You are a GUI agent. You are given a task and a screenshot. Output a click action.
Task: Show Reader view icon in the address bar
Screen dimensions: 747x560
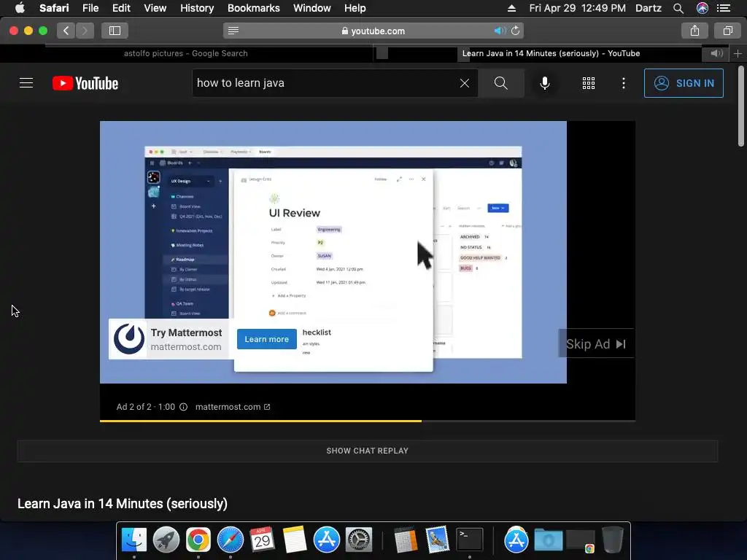click(233, 31)
